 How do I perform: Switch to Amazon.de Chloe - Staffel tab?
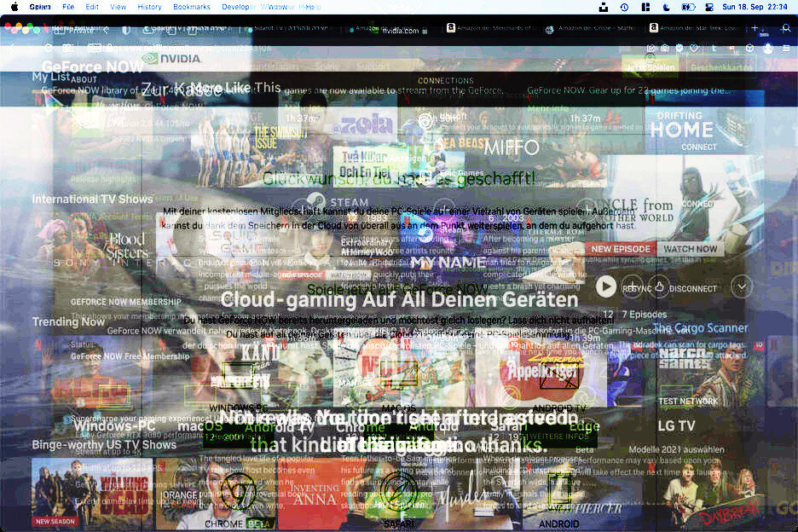click(x=590, y=28)
